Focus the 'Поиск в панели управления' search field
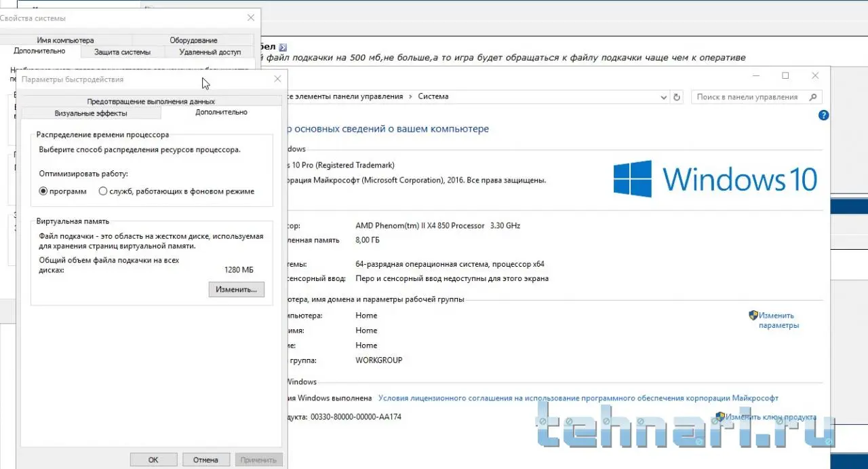The height and width of the screenshot is (469, 868). tap(747, 97)
